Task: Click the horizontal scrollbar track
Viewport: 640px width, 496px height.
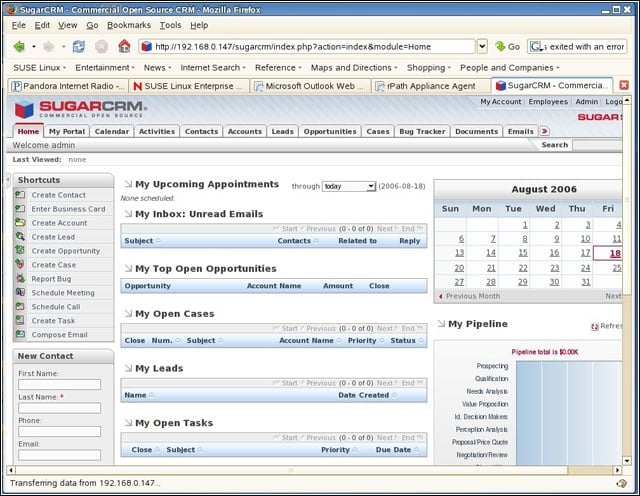Action: 291,470
